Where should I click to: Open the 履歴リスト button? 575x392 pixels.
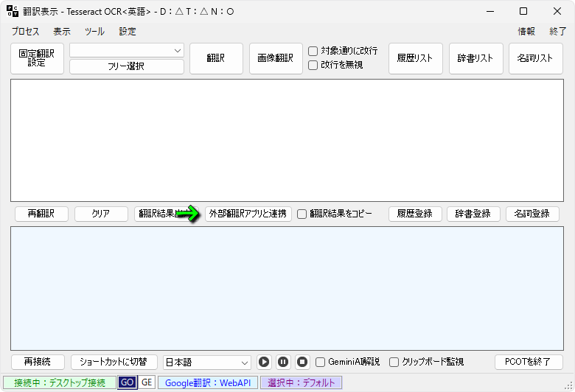pyautogui.click(x=415, y=58)
